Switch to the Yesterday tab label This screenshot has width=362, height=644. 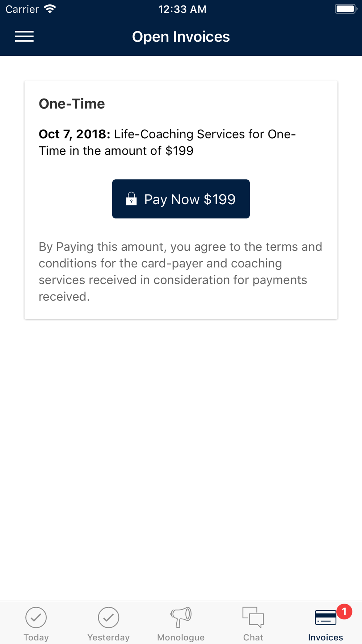pos(109,637)
